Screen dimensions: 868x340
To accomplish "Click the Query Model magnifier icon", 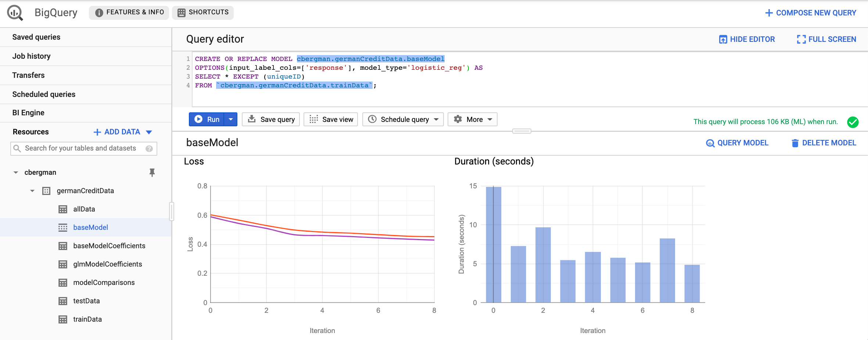I will [710, 143].
